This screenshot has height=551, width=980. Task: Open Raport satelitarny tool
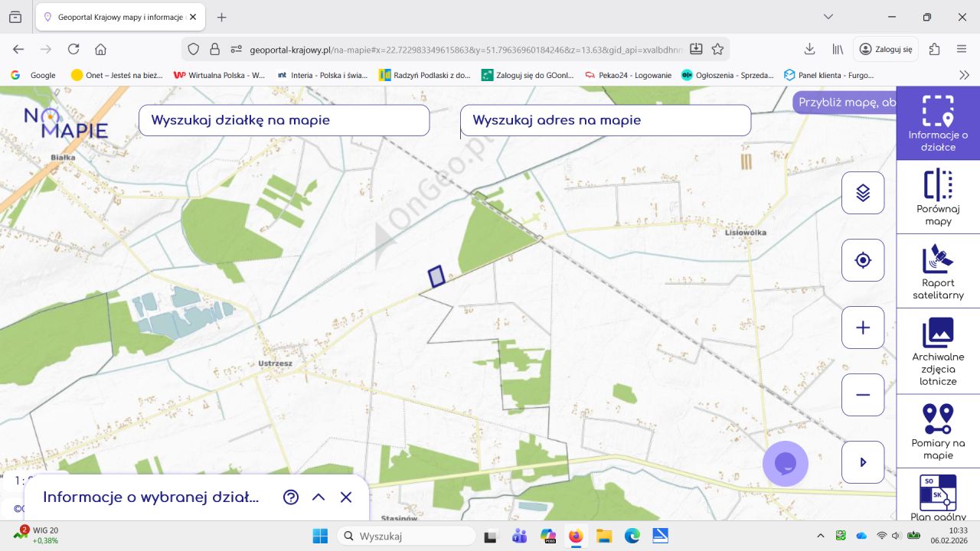click(938, 271)
